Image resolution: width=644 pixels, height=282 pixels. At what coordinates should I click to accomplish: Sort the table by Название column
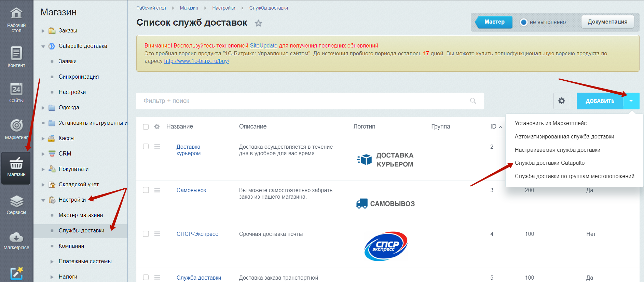(179, 126)
